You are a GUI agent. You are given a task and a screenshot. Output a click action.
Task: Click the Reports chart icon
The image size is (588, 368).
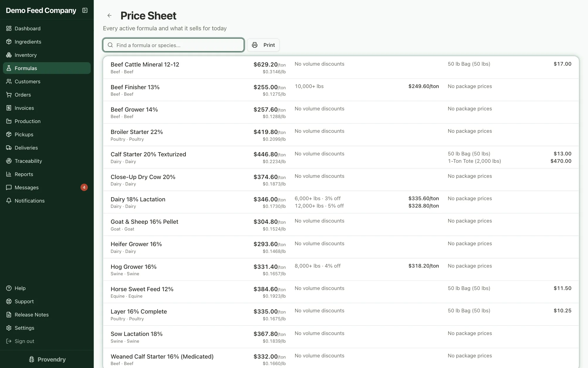pyautogui.click(x=9, y=174)
